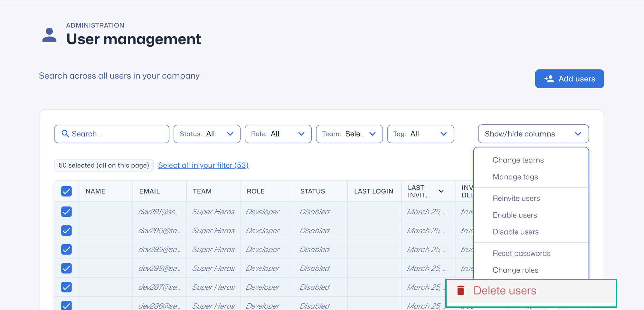Uncheck the checkbox for dev290 row
This screenshot has height=310, width=644.
click(x=66, y=230)
